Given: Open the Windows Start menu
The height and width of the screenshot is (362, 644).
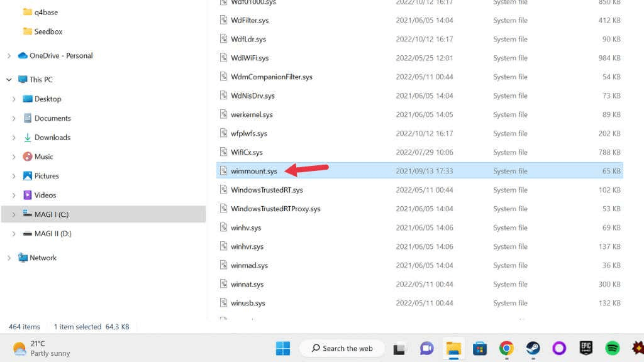Looking at the screenshot, I should pos(282,348).
